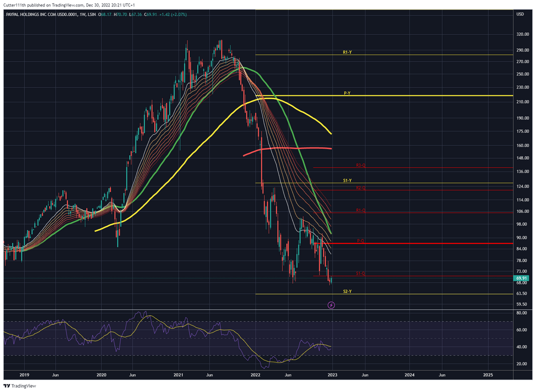Click the 114.00 price axis value
Image resolution: width=536 pixels, height=392 pixels.
coord(523,200)
